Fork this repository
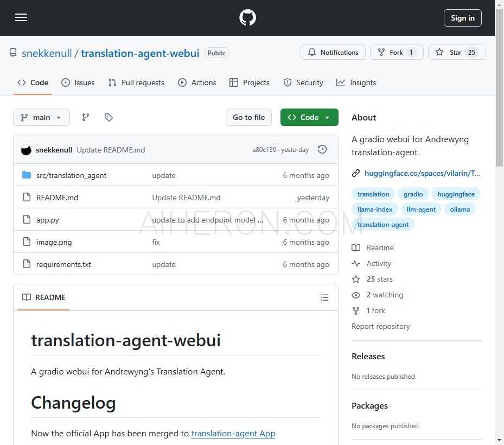 397,53
